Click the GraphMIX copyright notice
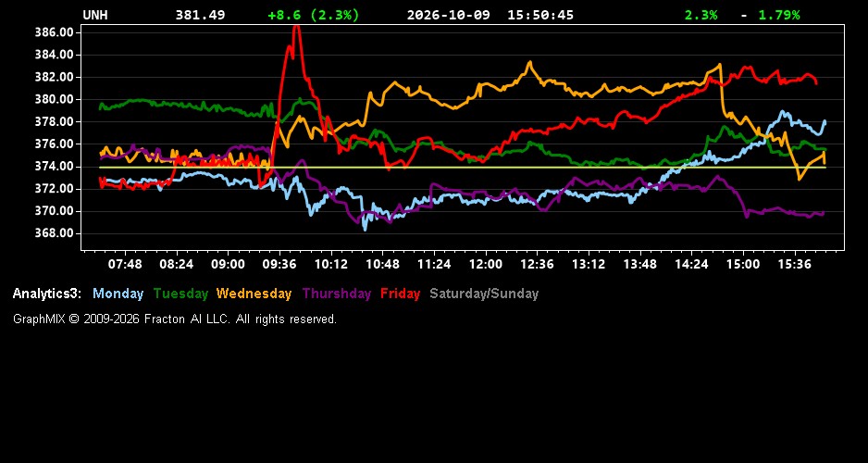The height and width of the screenshot is (463, 868). 175,319
